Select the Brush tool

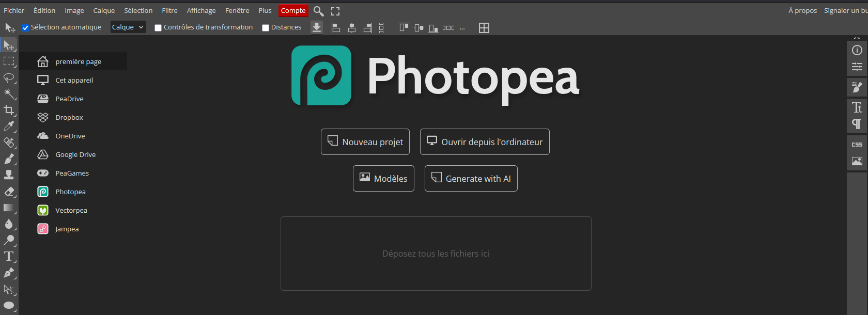9,159
